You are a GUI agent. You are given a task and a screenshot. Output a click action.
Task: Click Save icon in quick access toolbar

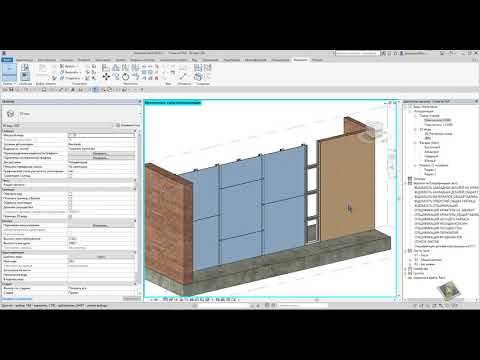(x=11, y=90)
